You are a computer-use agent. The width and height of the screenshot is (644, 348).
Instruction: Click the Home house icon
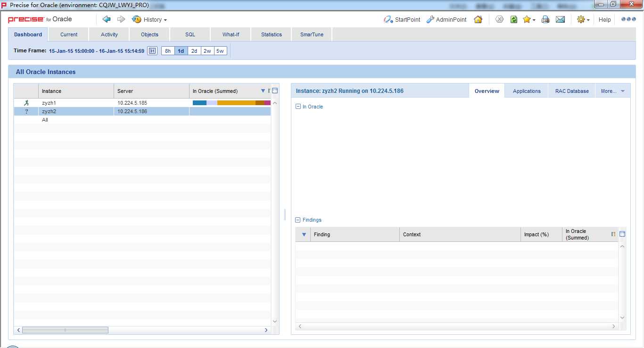[478, 19]
